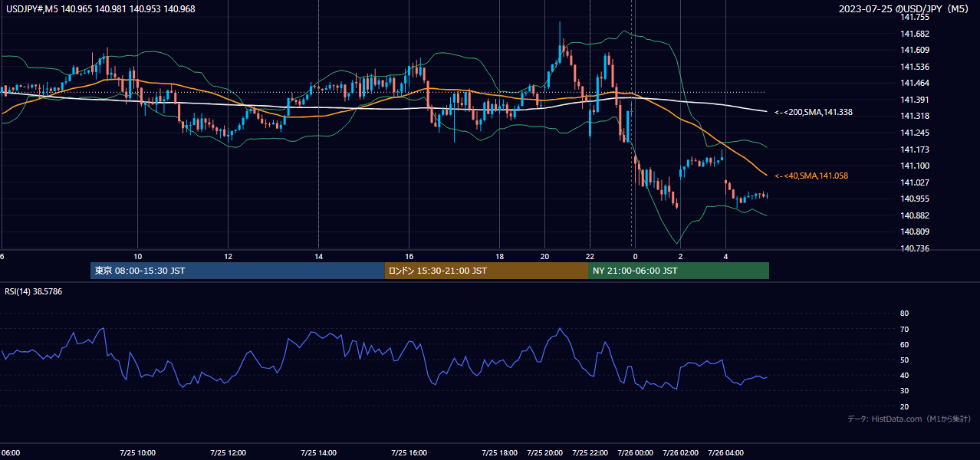Click price axis value 140.809
Screen dimensions: 980x460
point(916,232)
